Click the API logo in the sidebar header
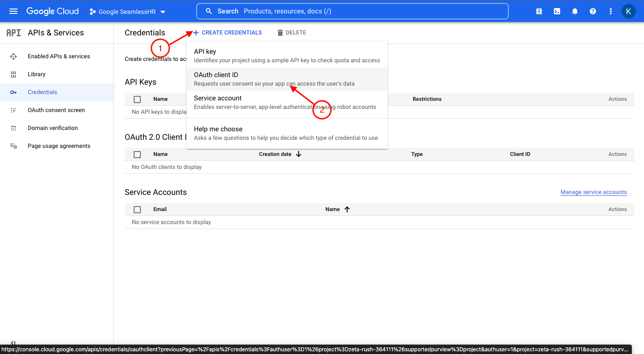644x354 pixels. pos(13,33)
